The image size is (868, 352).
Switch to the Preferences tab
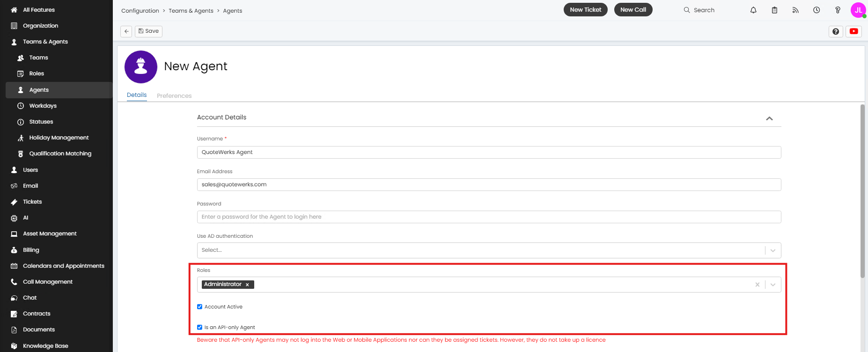(x=174, y=95)
